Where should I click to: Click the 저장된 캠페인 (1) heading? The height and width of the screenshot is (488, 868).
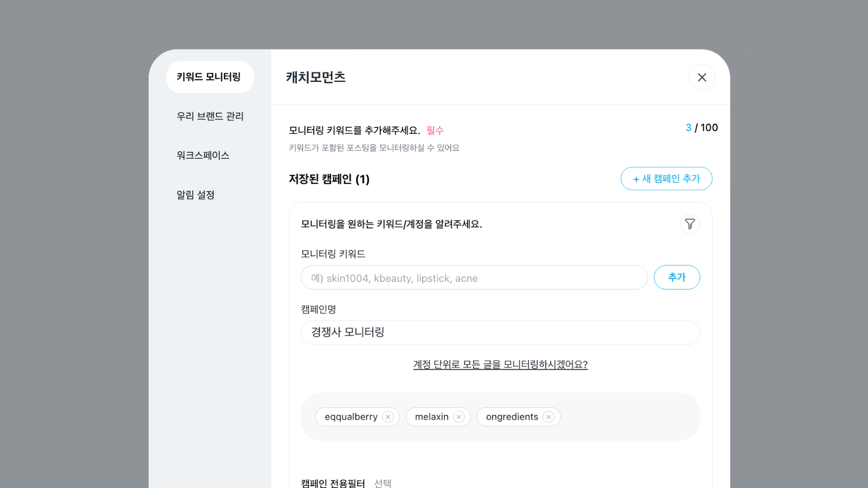click(329, 179)
